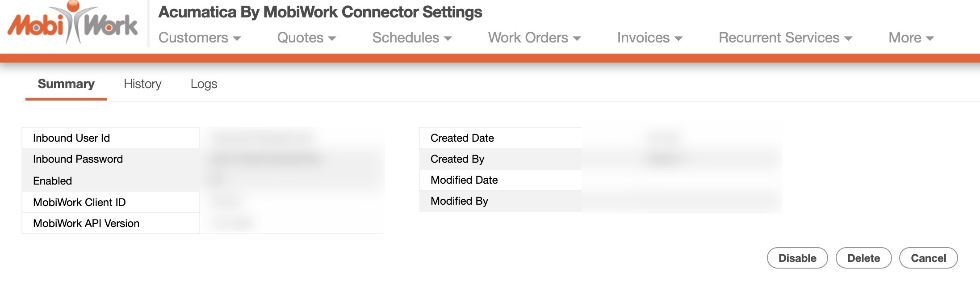Switch to the Summary tab
This screenshot has height=303, width=980.
pyautogui.click(x=66, y=84)
